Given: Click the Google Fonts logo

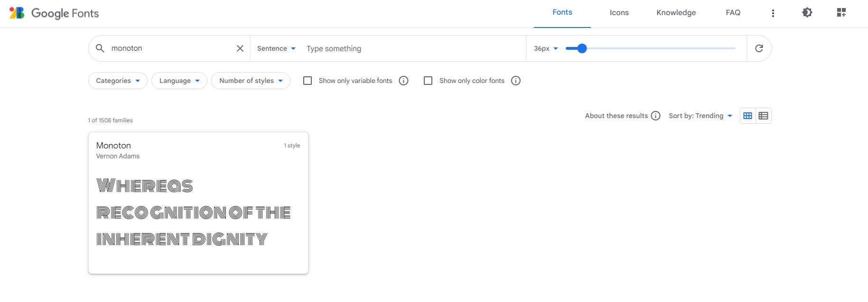Looking at the screenshot, I should coord(54,13).
